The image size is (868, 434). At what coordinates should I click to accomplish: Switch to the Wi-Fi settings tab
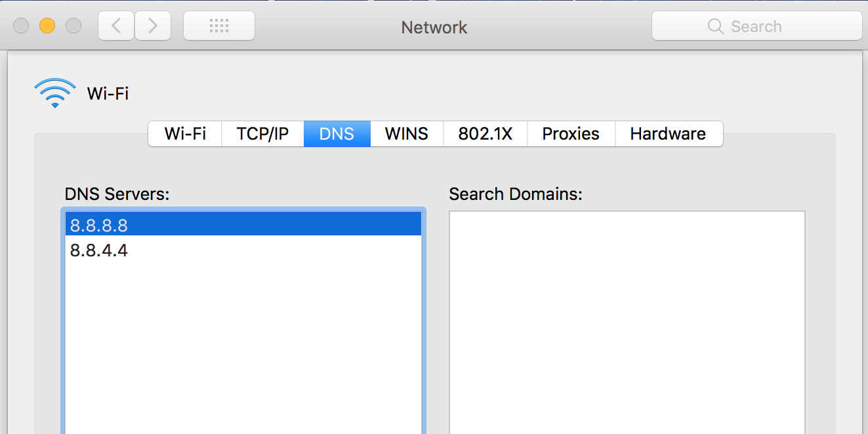pos(184,134)
